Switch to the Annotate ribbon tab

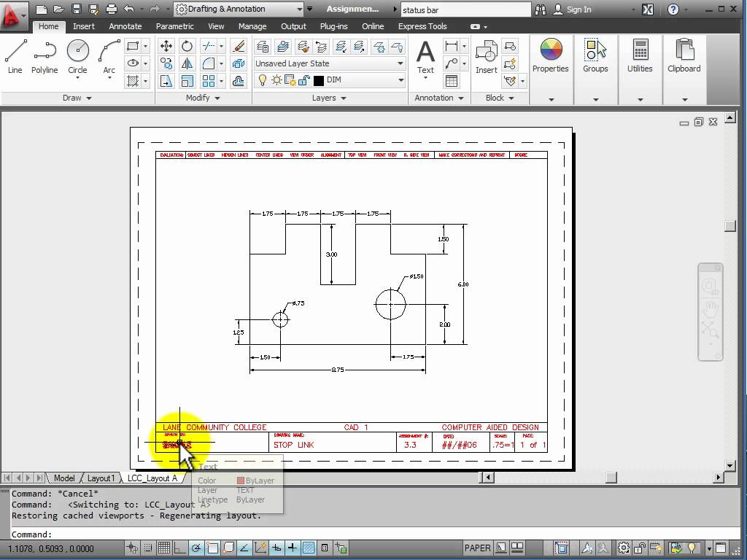125,26
